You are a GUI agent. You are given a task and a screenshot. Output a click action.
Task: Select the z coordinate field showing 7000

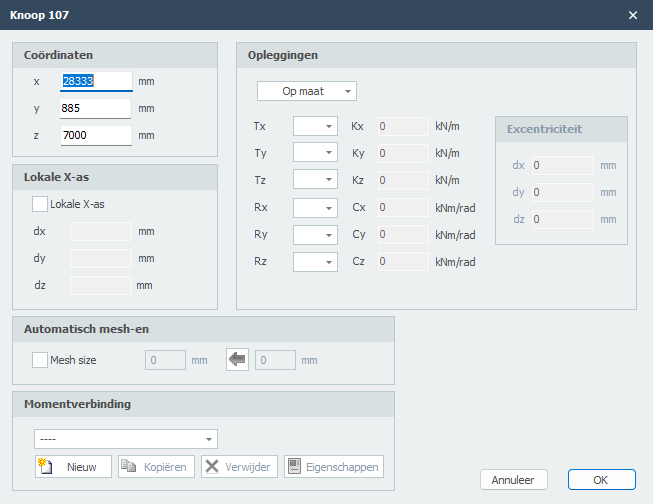click(x=96, y=134)
